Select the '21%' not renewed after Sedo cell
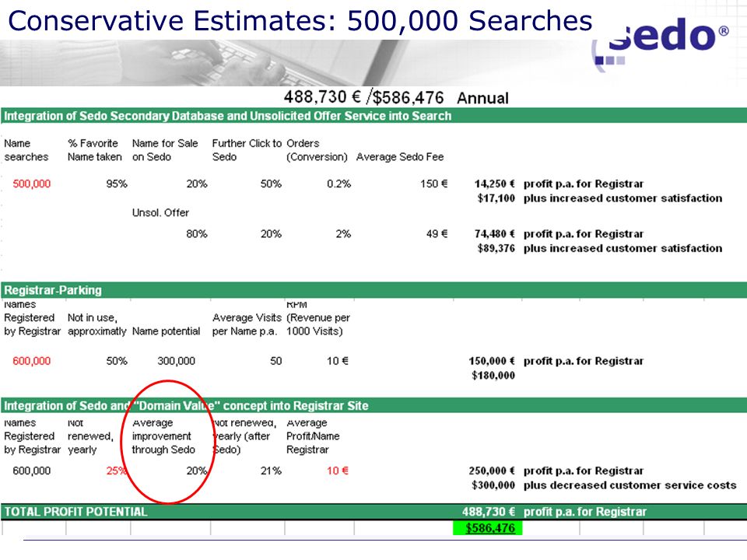747x560 pixels. click(271, 471)
